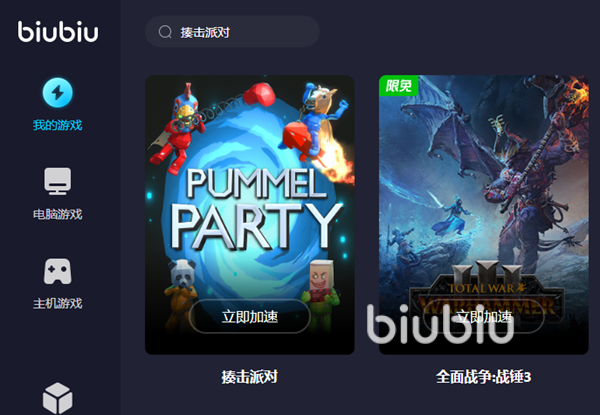The height and width of the screenshot is (415, 600).
Task: Switch to 我的游戏 tab label
Action: [x=57, y=125]
